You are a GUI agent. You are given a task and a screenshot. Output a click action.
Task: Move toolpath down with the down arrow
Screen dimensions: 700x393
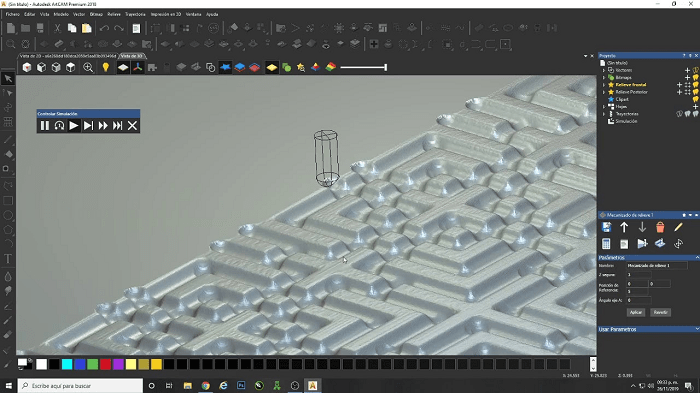point(642,227)
